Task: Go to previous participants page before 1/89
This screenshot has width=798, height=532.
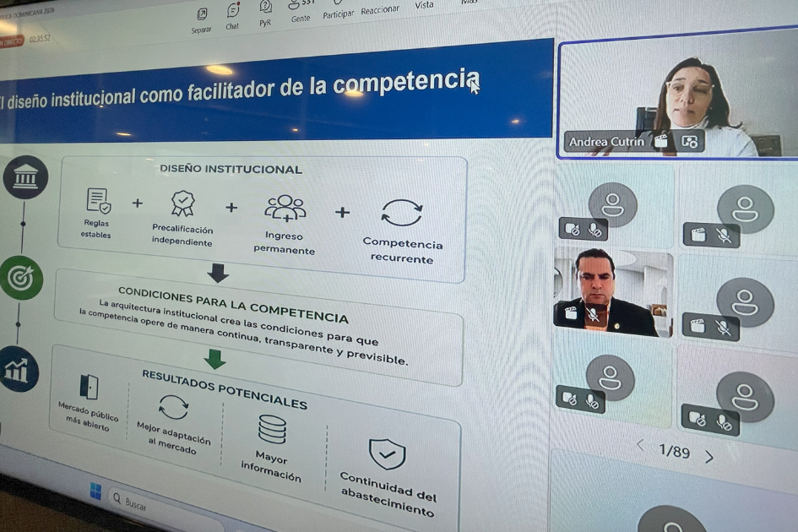Action: point(640,446)
